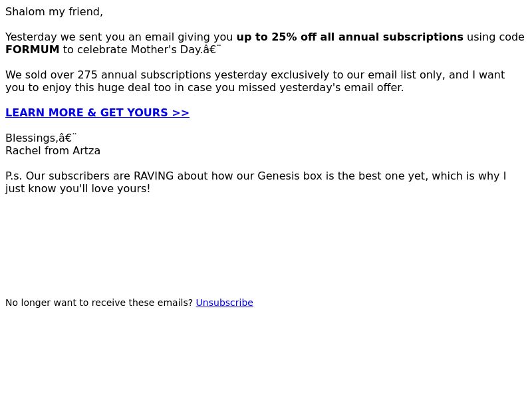Click 'using code' at end of first line
This screenshot has width=532, height=399.
(x=495, y=37)
